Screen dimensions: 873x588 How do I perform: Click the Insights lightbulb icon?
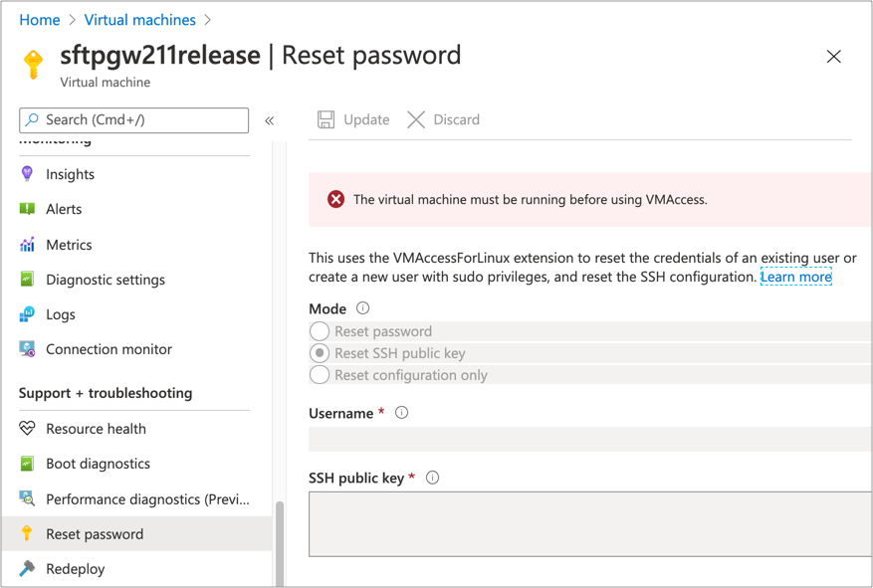[x=27, y=173]
